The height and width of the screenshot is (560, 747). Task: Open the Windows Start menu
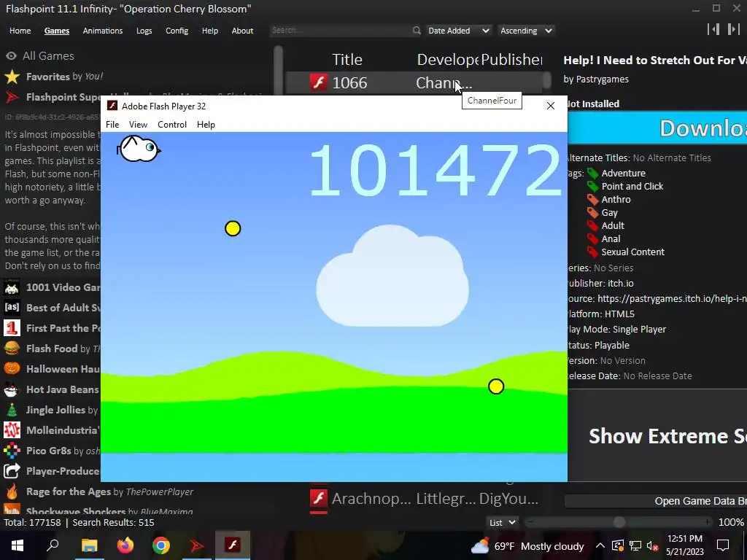[18, 545]
